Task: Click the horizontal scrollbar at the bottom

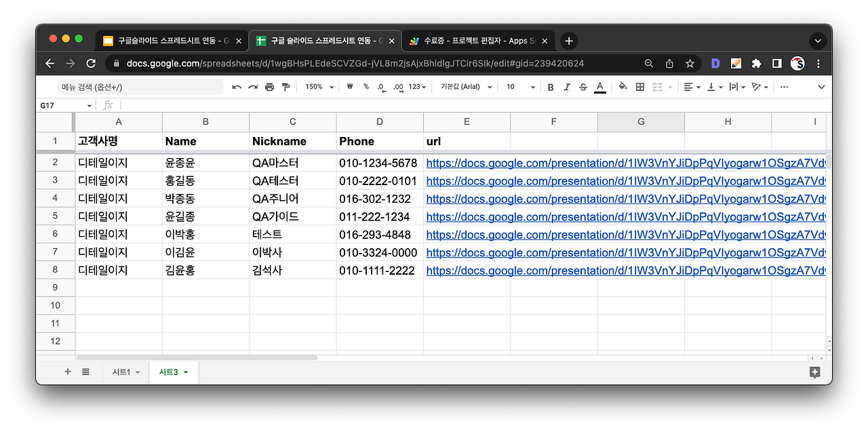Action: coord(197,357)
